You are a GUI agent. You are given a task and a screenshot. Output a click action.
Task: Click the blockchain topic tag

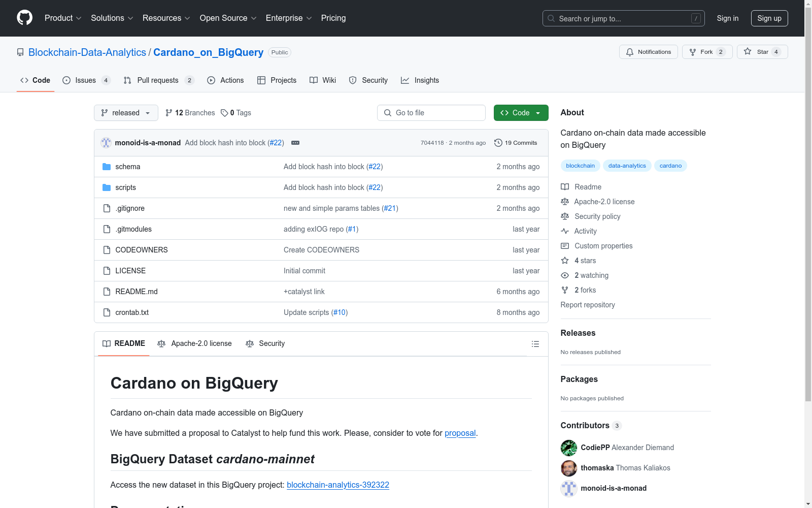(x=580, y=166)
